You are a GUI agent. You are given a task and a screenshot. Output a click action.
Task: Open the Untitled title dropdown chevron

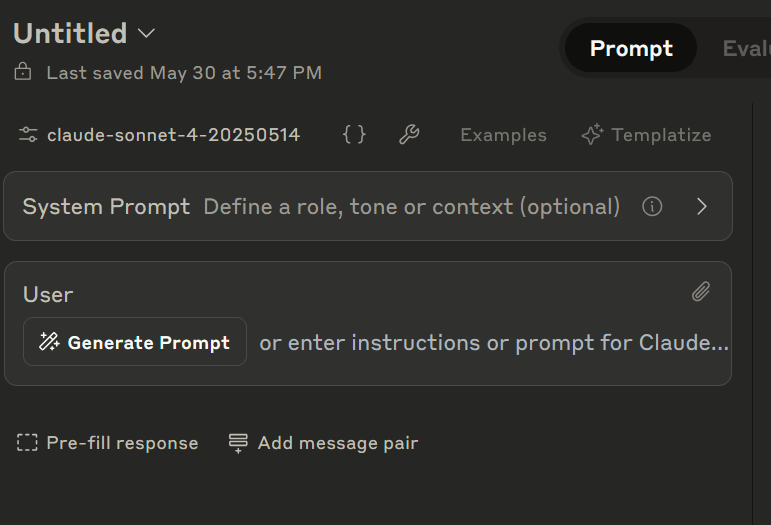[x=146, y=33]
